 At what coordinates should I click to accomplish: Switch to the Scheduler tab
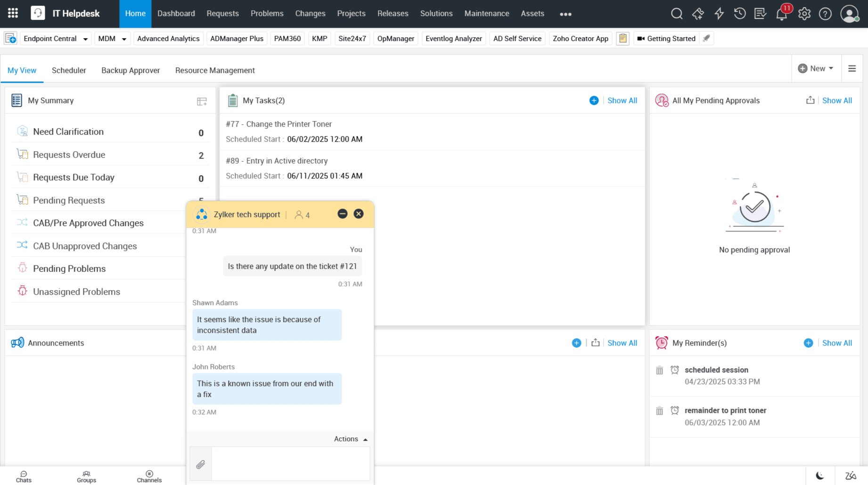coord(69,70)
